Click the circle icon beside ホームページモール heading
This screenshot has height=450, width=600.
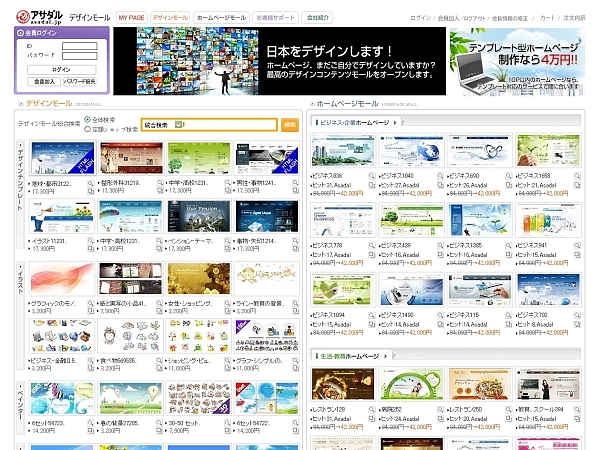coord(311,103)
